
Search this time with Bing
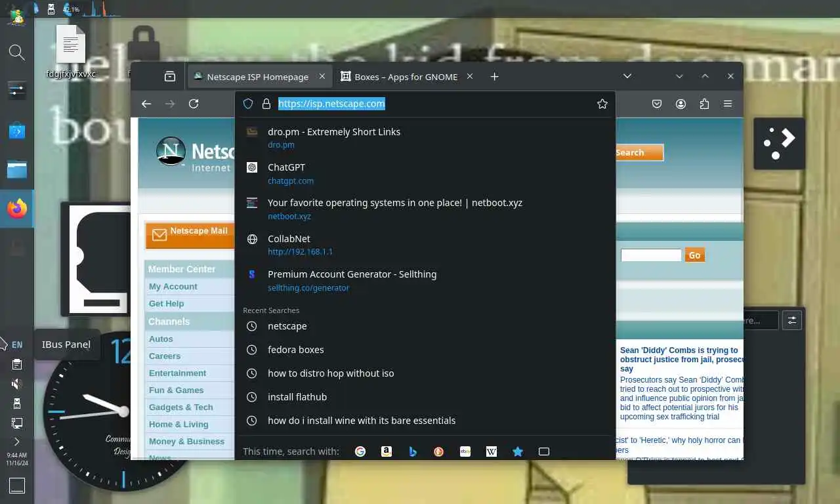pyautogui.click(x=413, y=451)
